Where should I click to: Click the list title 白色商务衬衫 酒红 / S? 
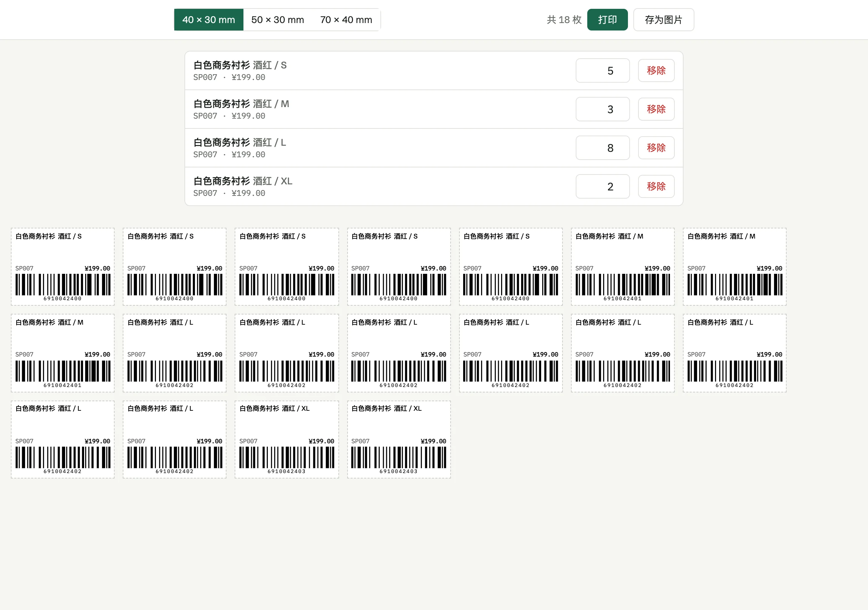click(240, 65)
